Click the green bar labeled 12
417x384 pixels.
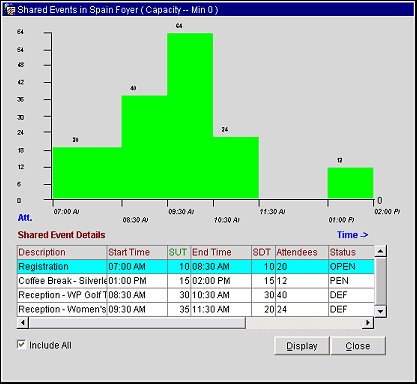350,183
